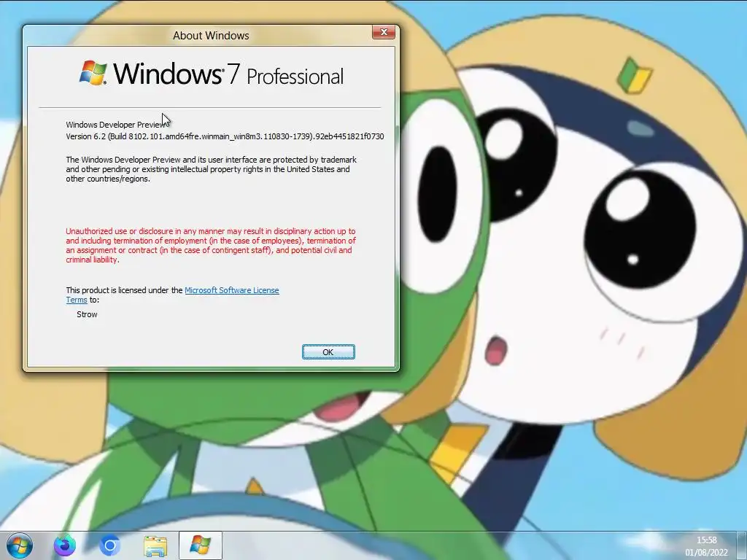Open Chromium browser from the taskbar
The height and width of the screenshot is (560, 747).
pyautogui.click(x=109, y=545)
